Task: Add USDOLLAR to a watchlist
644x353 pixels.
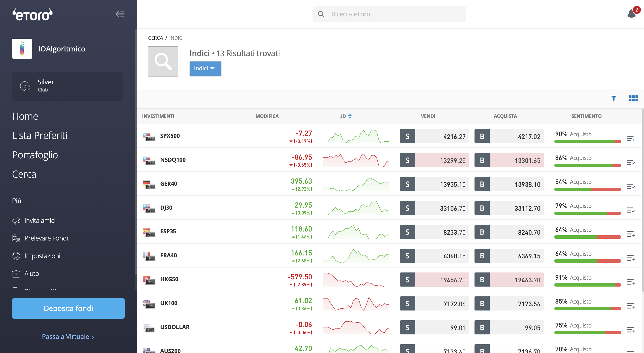Action: [x=631, y=330]
